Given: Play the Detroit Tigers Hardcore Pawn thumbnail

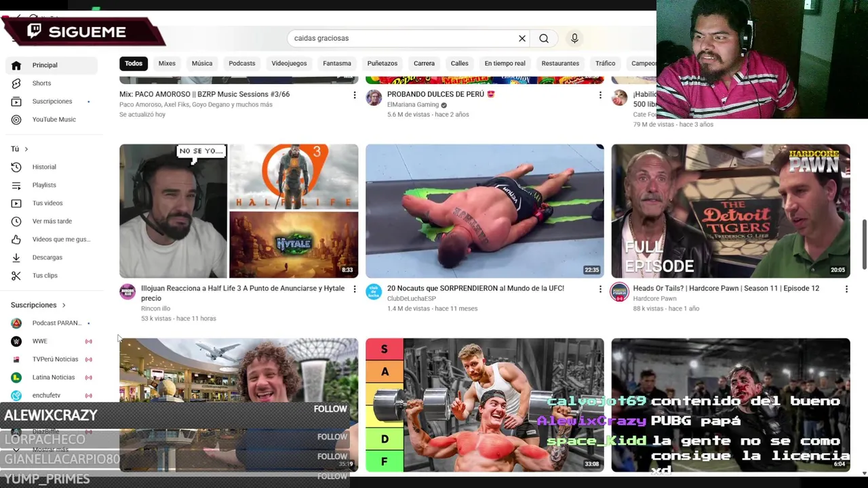Looking at the screenshot, I should pos(731,211).
